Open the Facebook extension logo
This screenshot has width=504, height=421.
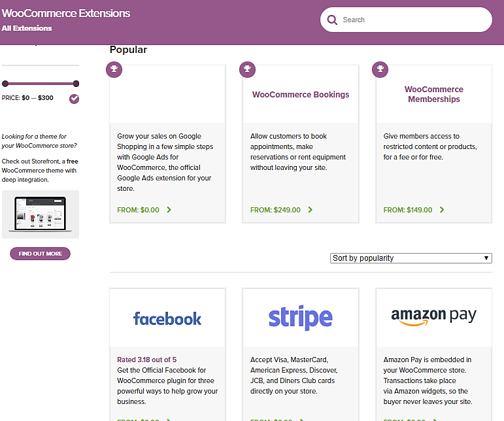(167, 319)
